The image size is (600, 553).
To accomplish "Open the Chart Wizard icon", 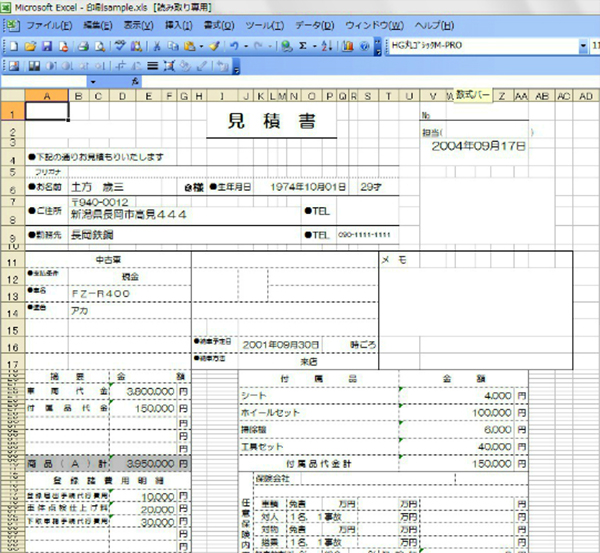I will click(348, 46).
